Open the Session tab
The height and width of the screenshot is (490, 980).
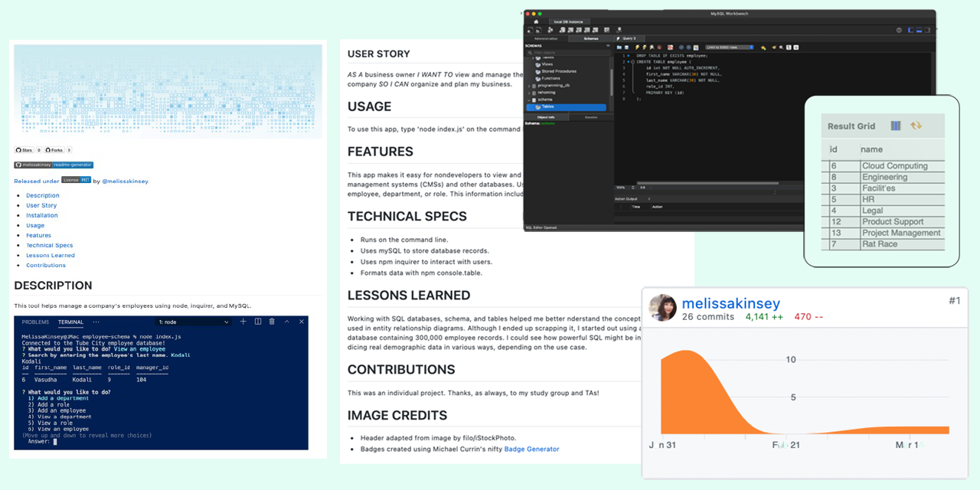[591, 117]
